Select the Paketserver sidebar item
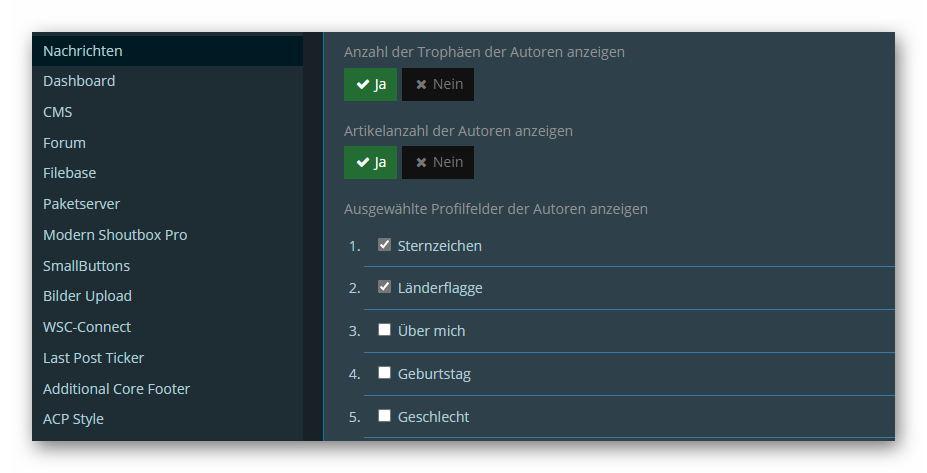The image size is (927, 473). click(81, 204)
